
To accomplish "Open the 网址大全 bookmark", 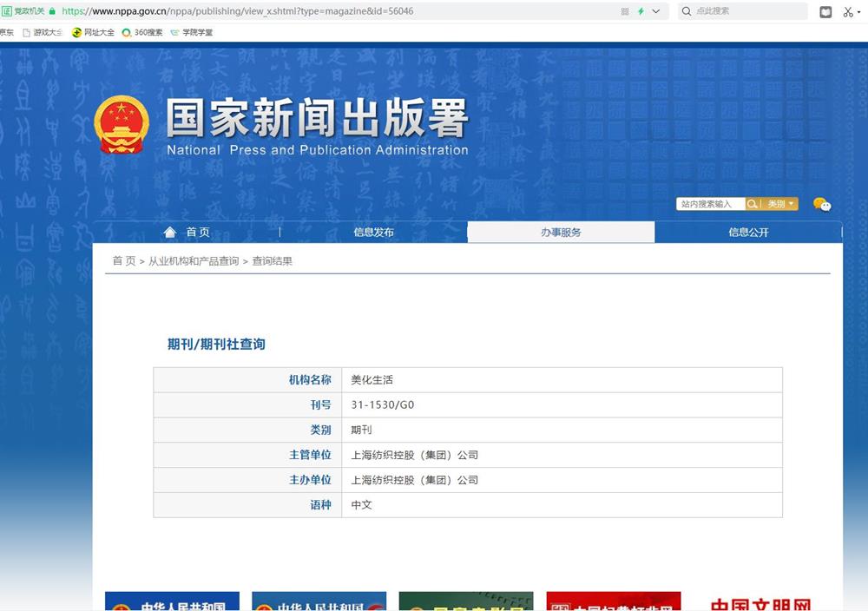I will tap(93, 32).
